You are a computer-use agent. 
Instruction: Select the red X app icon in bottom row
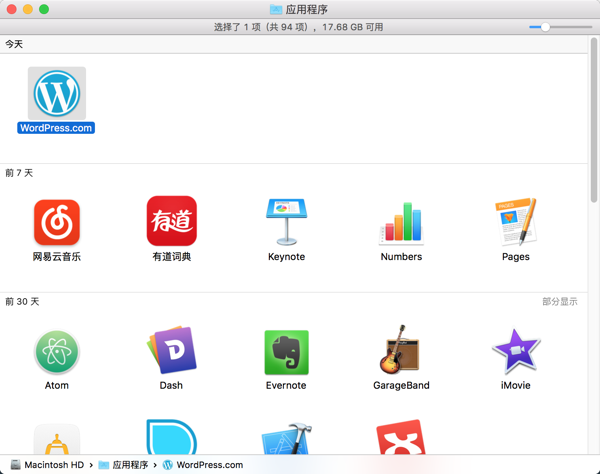(401, 437)
